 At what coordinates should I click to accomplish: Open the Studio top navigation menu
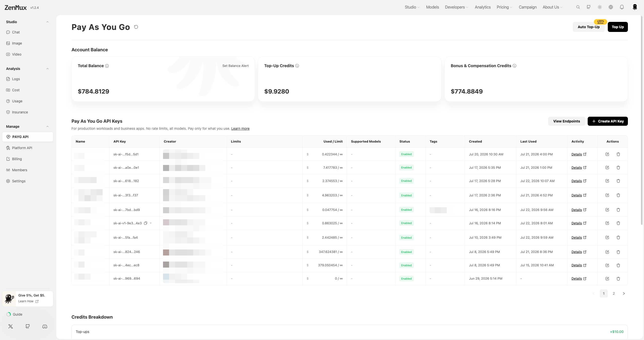[x=412, y=7]
